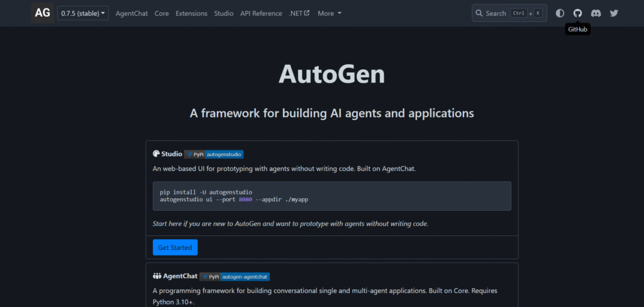The height and width of the screenshot is (307, 644).
Task: Click the AgentChat people icon
Action: [x=157, y=276]
